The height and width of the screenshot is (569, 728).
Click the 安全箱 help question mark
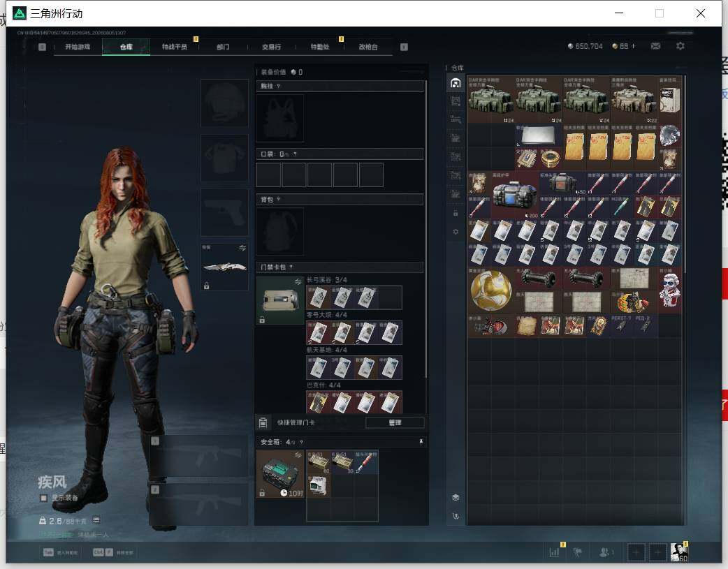click(x=301, y=443)
